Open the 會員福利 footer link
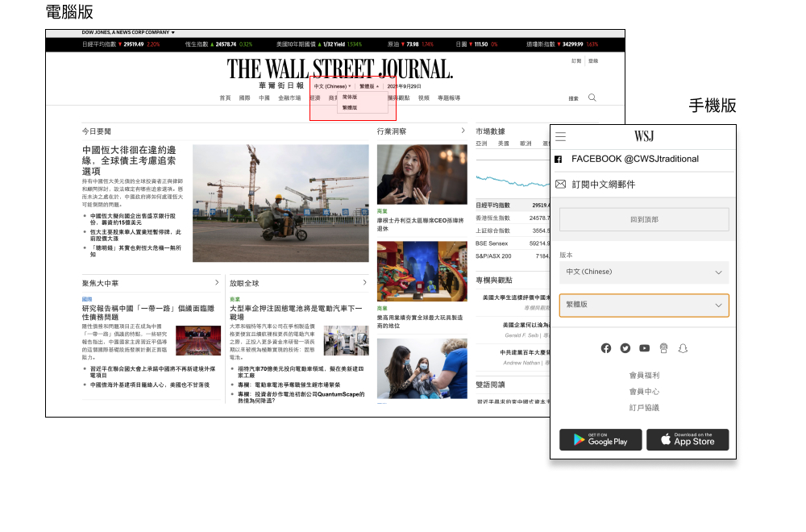This screenshot has height=532, width=806. click(x=644, y=376)
